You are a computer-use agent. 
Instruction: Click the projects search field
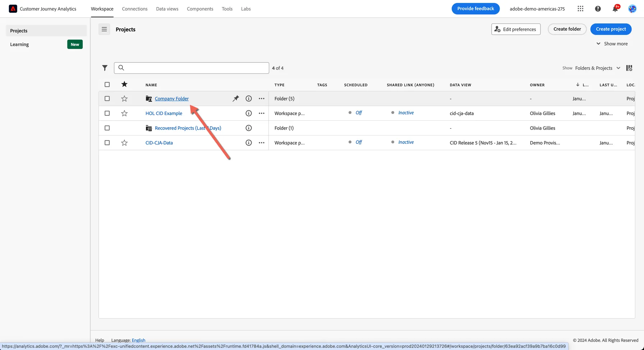tap(192, 68)
